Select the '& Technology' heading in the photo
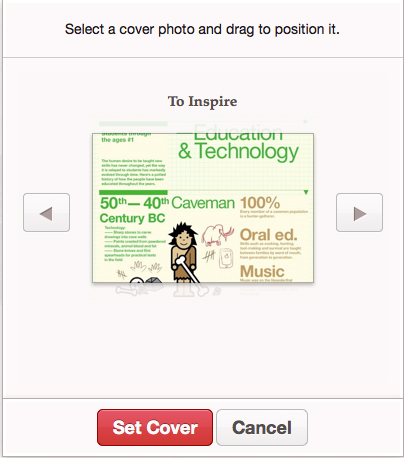This screenshot has width=404, height=458. pos(238,152)
